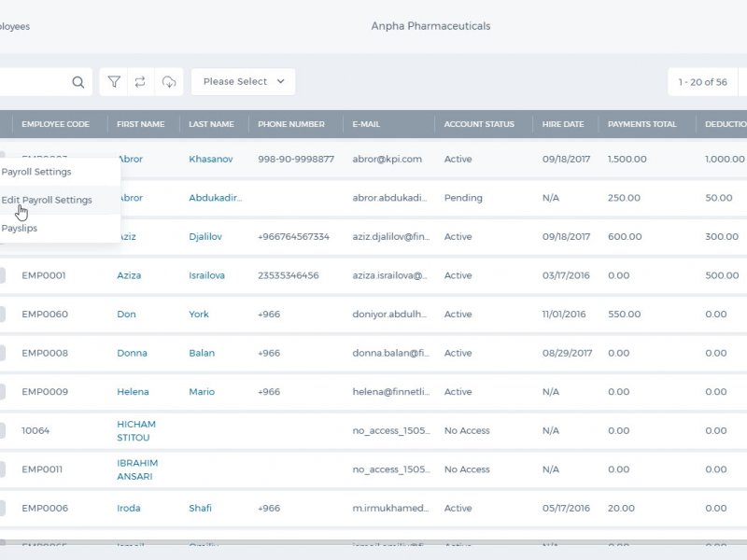
Task: Open the filter funnel tool
Action: click(113, 82)
